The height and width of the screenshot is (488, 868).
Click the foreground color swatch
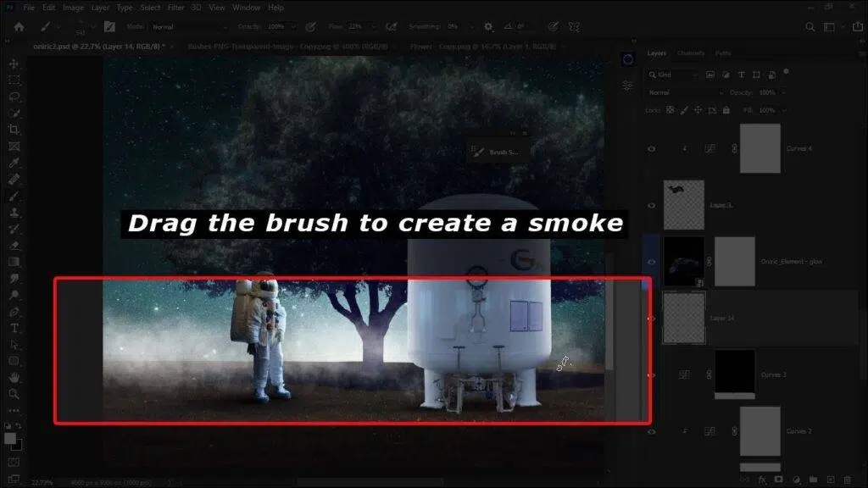(x=10, y=439)
